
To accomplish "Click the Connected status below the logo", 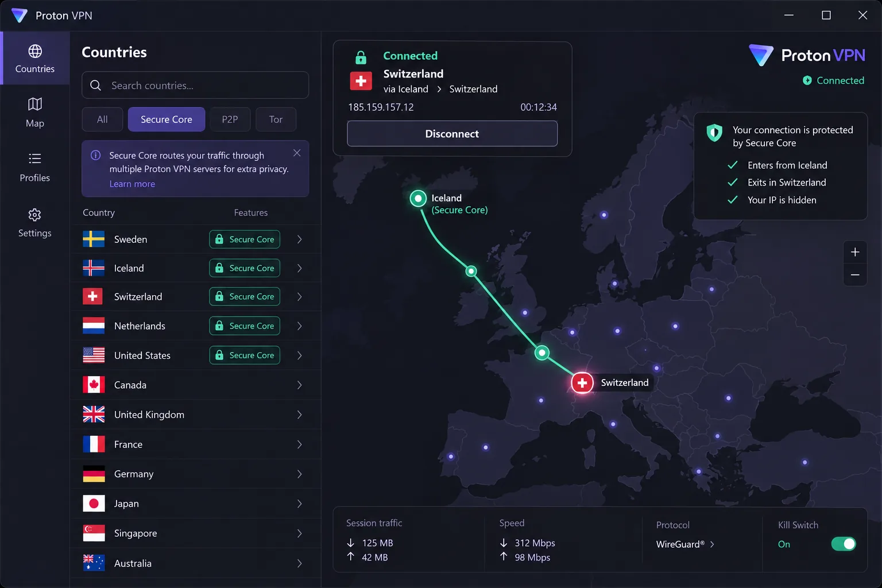I will 833,80.
